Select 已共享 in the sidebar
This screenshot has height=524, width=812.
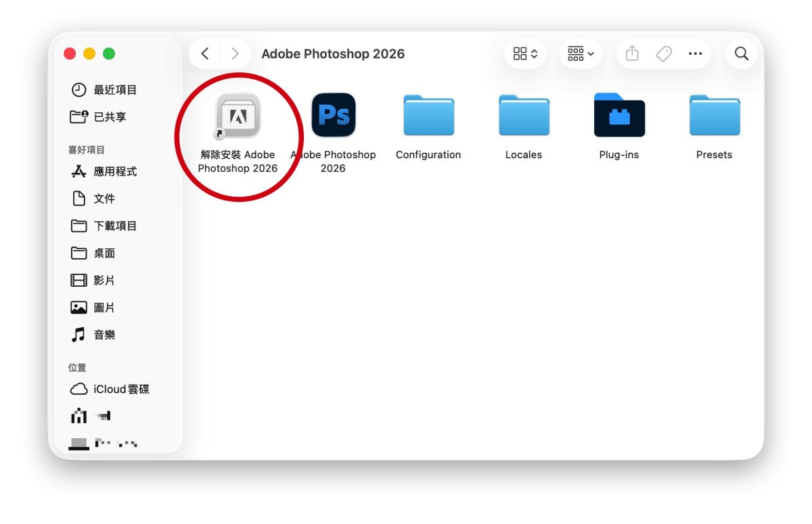(99, 117)
